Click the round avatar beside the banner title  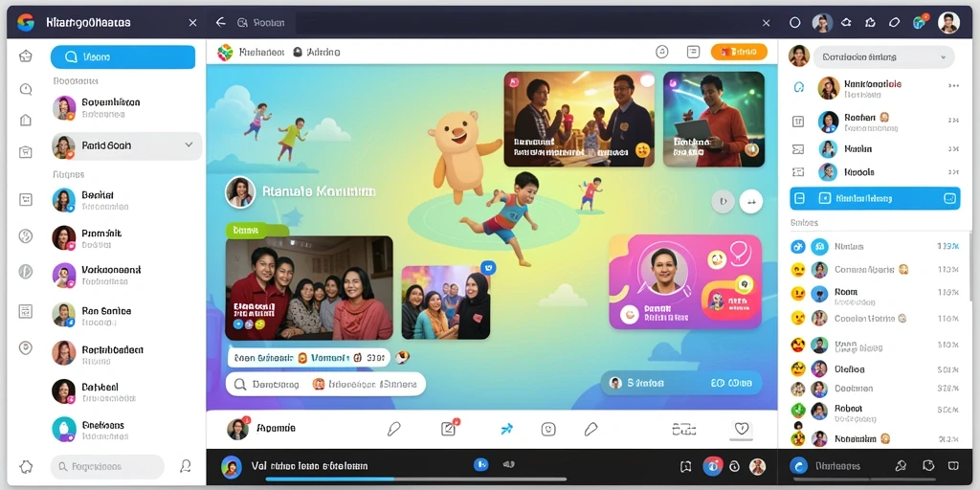click(x=240, y=191)
